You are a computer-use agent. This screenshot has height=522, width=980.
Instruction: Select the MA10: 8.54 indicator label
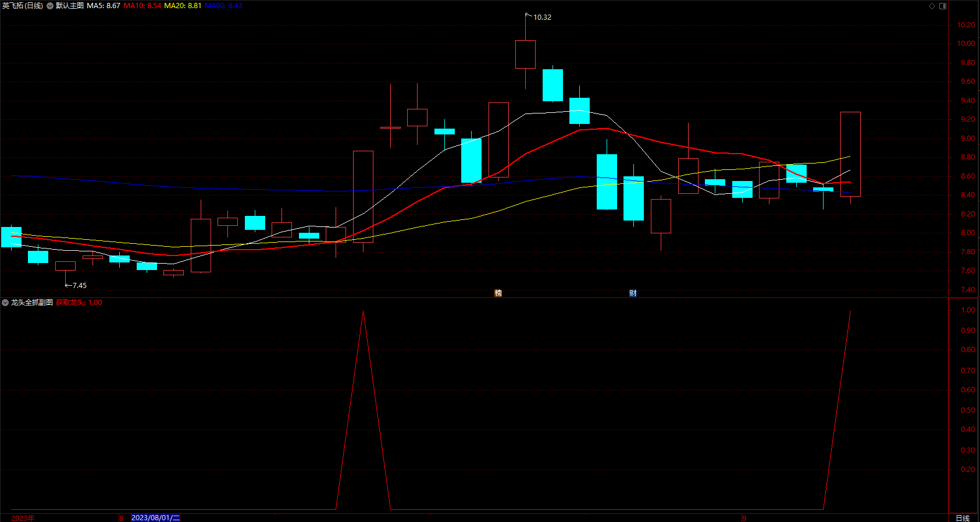point(142,6)
